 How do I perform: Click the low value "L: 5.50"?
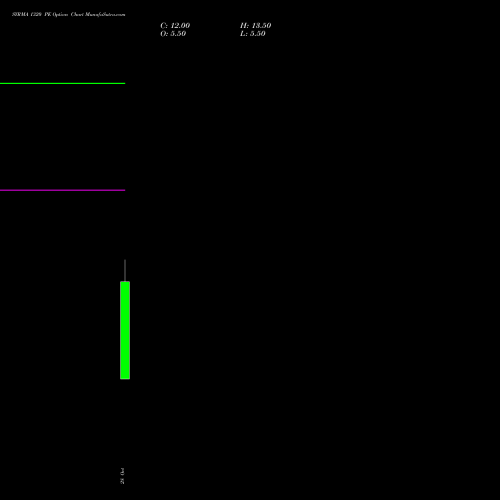coord(253,34)
